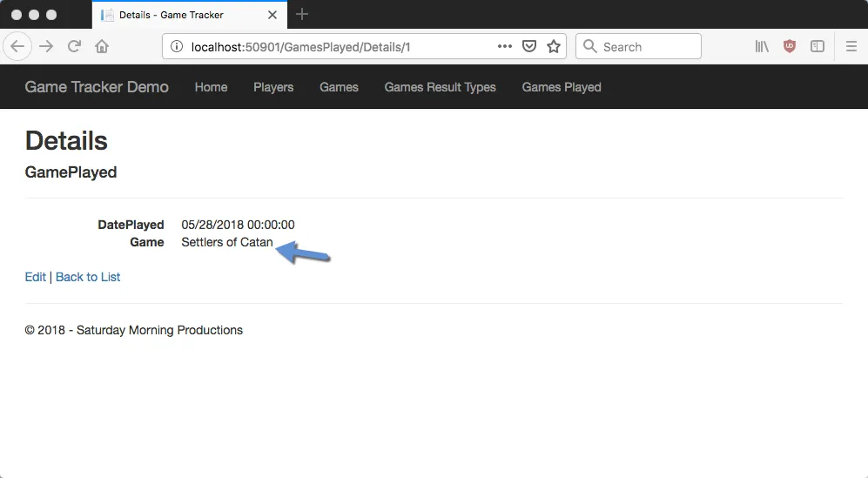Screen dimensions: 868x478
Task: Show site information icon in address bar
Action: 177,46
